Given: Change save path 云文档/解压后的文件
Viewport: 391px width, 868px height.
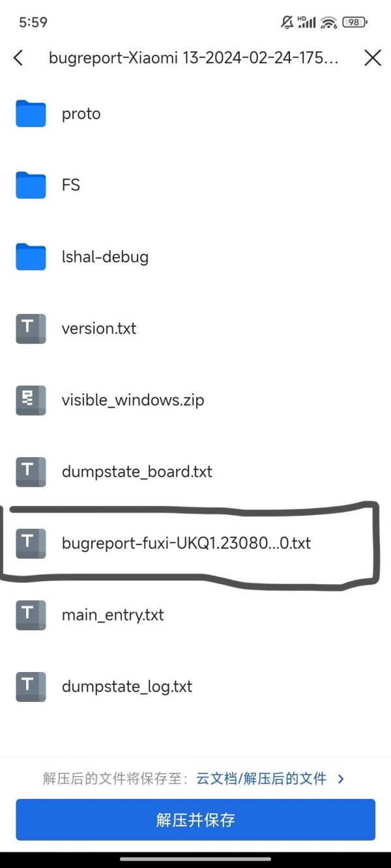Looking at the screenshot, I should click(x=261, y=778).
